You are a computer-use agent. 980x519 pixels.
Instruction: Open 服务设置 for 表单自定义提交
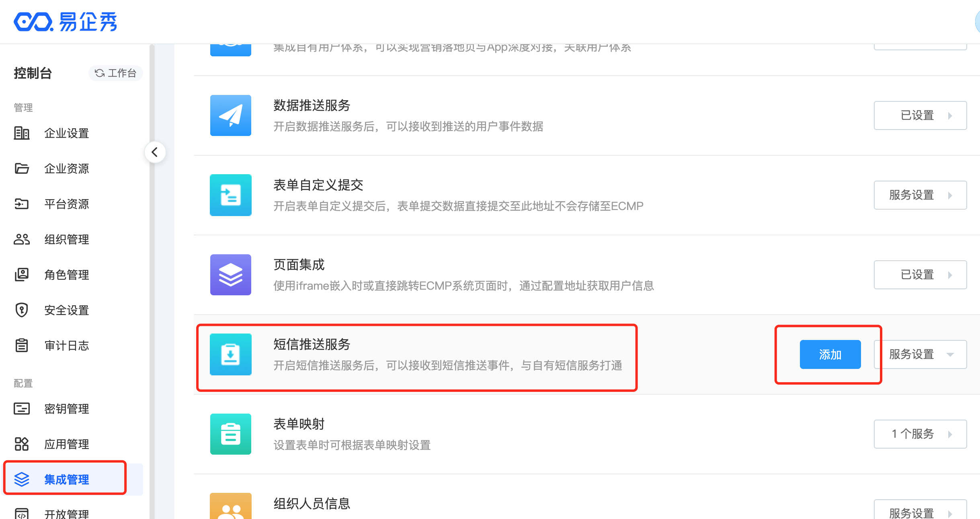tap(920, 195)
